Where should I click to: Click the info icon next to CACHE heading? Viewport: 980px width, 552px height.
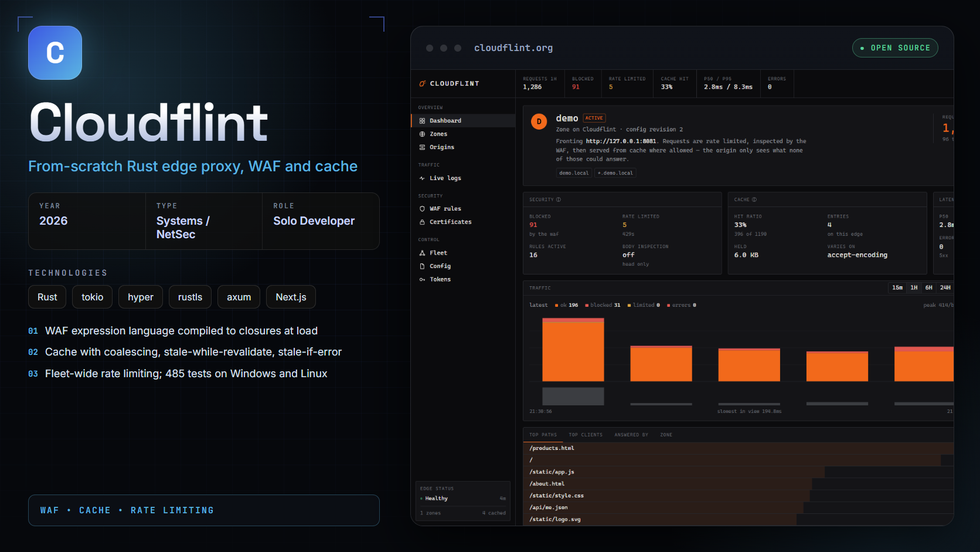754,199
